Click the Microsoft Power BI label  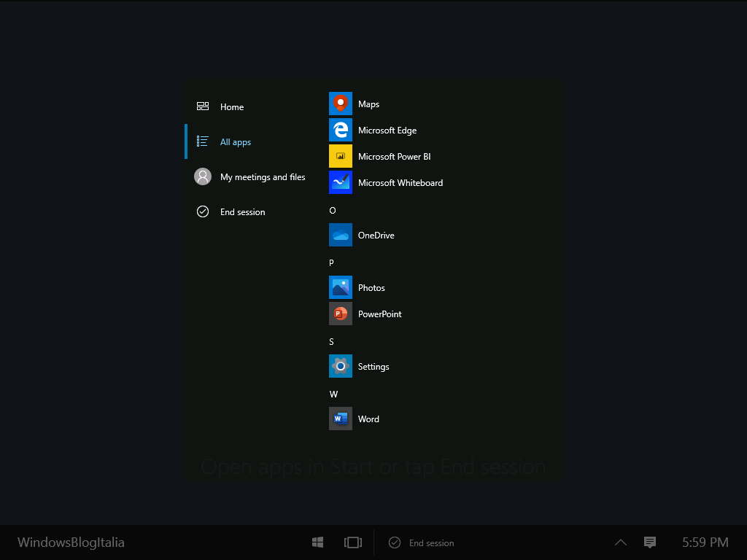395,157
